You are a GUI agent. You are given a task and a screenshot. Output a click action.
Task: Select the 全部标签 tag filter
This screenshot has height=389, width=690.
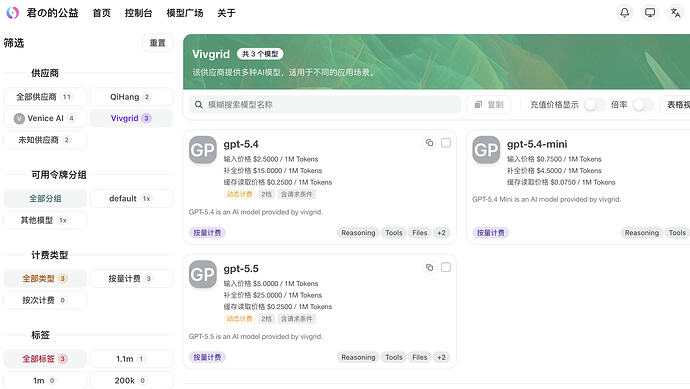click(45, 359)
